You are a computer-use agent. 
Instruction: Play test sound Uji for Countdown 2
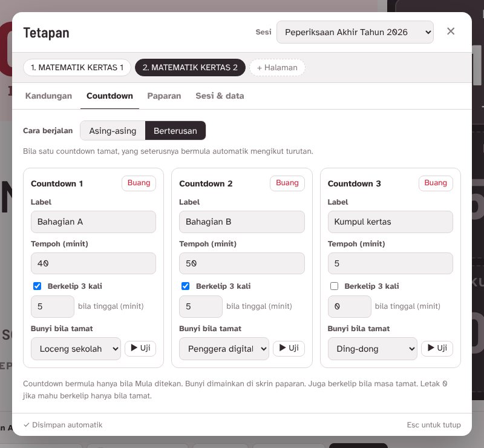289,349
